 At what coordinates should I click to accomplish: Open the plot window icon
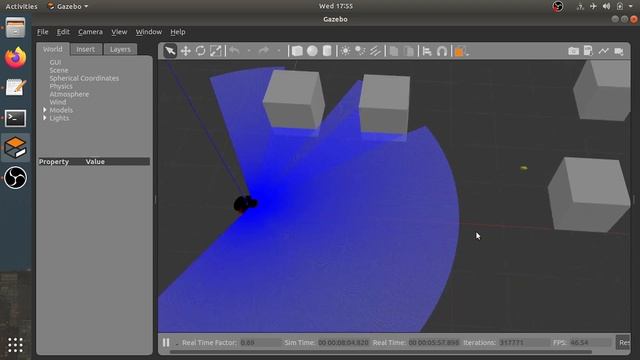(x=603, y=51)
